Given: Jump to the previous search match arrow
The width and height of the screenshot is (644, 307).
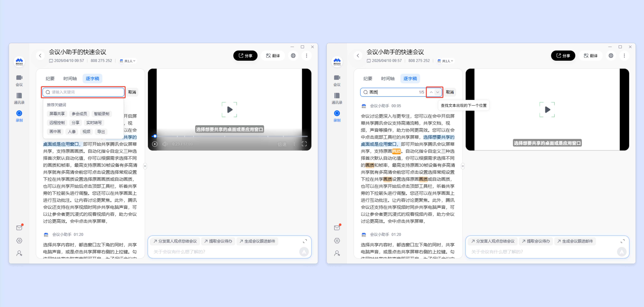Looking at the screenshot, I should point(431,92).
